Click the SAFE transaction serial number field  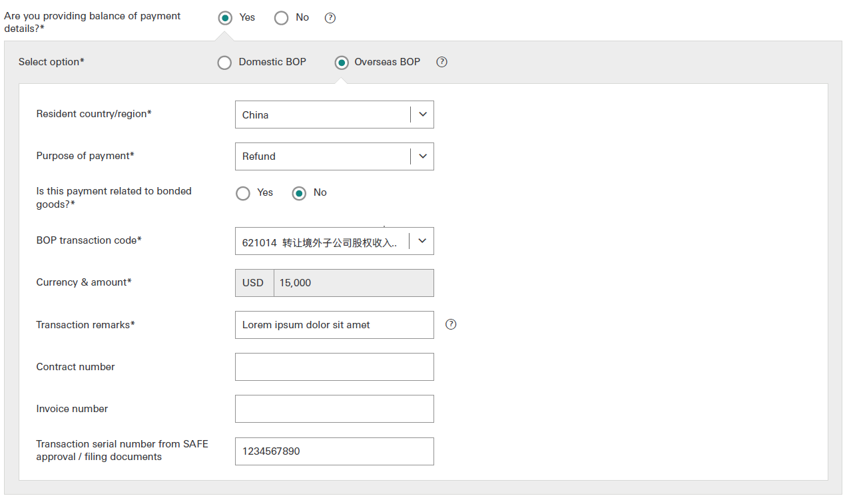tap(334, 451)
